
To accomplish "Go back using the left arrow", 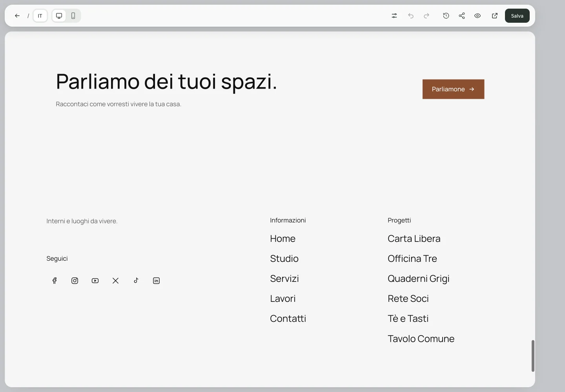I will [17, 16].
